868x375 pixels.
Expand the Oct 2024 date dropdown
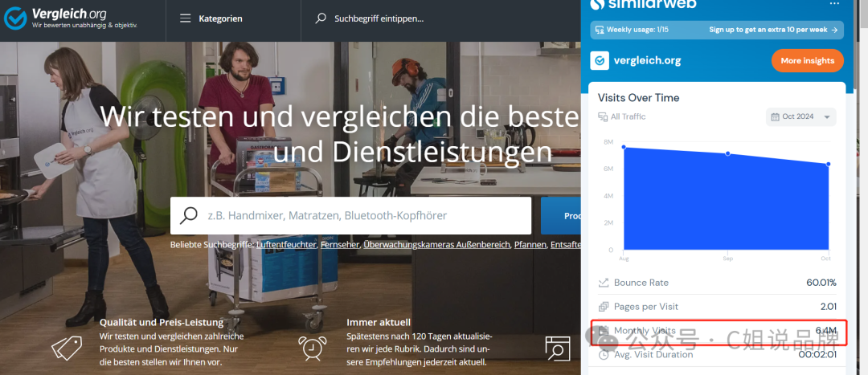pos(800,117)
